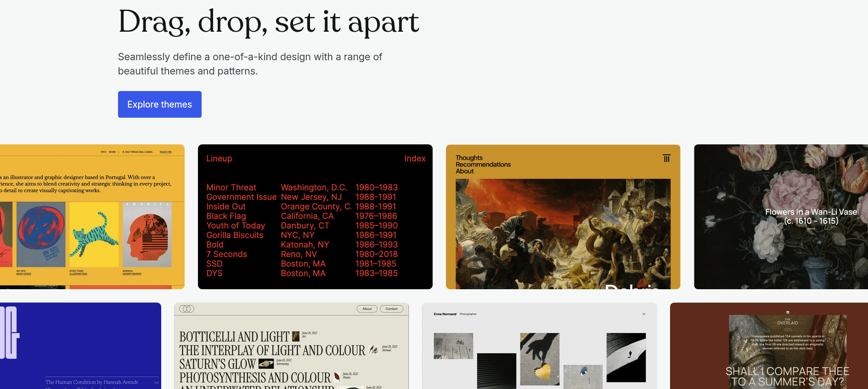868x389 pixels.
Task: Click the small cube logo above The Overlaid
Action: (x=788, y=313)
